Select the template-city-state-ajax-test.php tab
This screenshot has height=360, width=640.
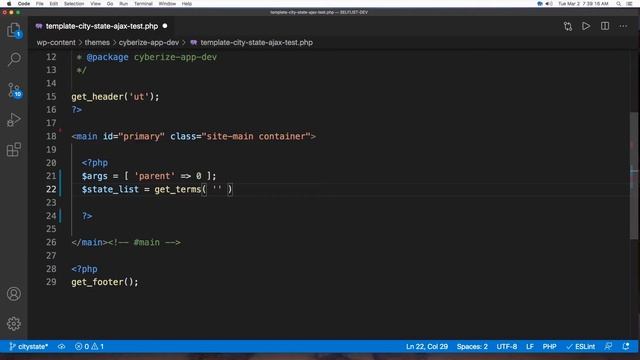102,26
